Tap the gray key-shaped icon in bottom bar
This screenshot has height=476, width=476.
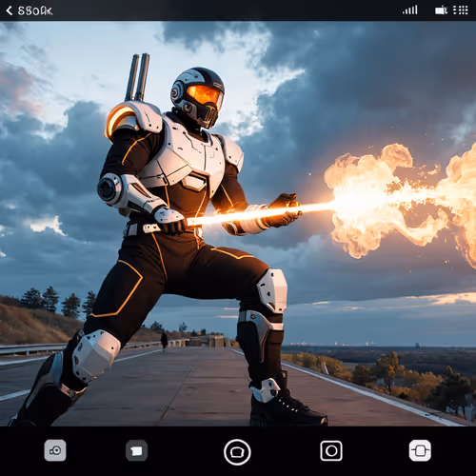click(x=55, y=450)
